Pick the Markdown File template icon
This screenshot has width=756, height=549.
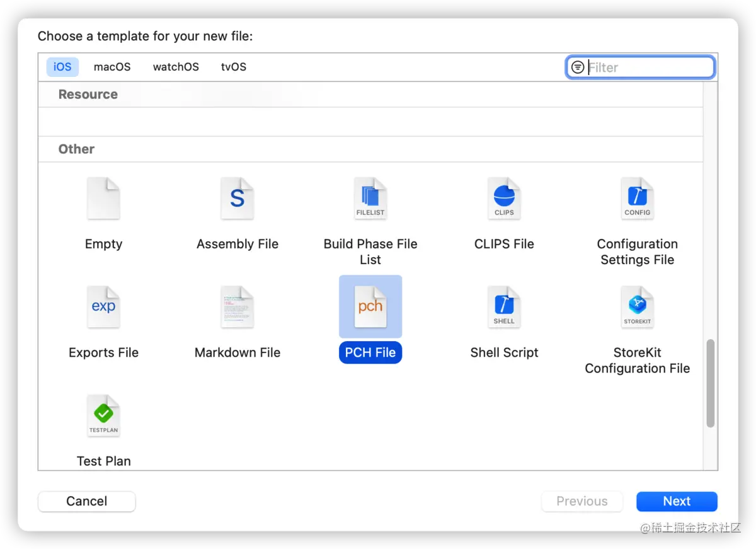pyautogui.click(x=237, y=307)
